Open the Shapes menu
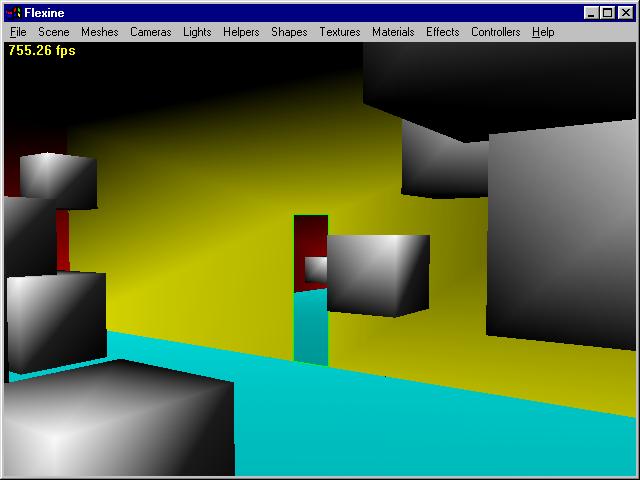 pos(289,32)
